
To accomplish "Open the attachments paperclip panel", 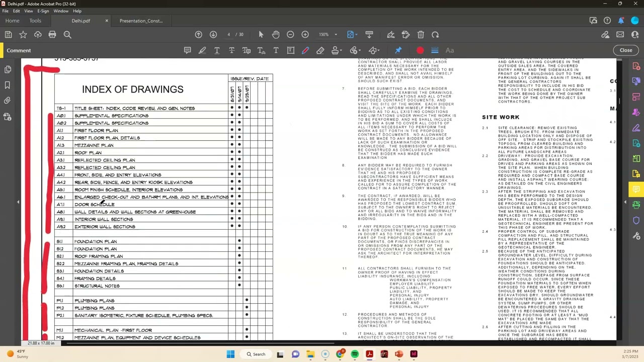I will coord(8,101).
